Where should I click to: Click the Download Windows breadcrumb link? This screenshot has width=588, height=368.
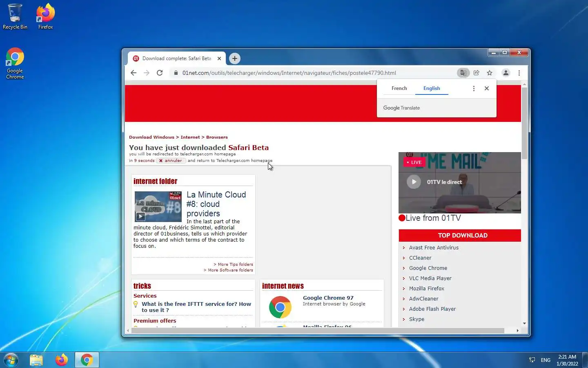coord(151,137)
